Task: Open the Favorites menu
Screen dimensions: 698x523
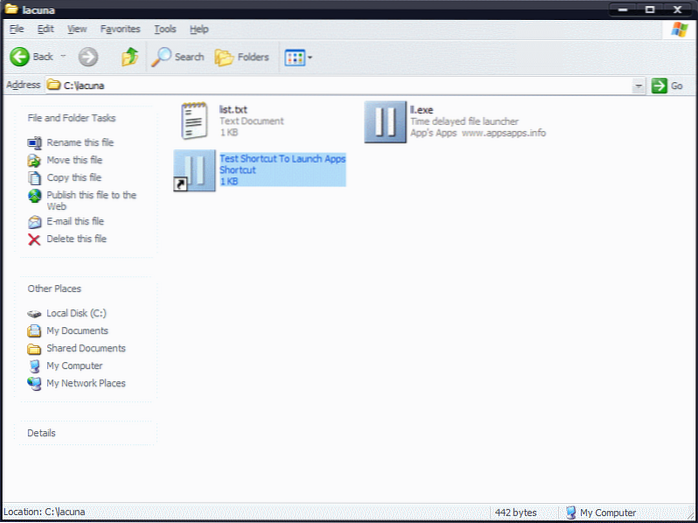Action: tap(120, 29)
